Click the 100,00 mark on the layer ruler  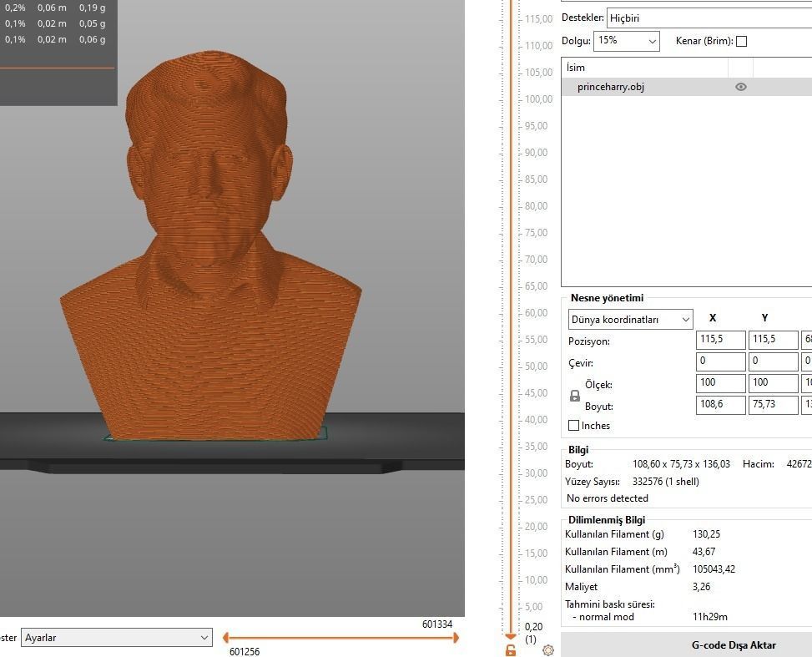tap(538, 99)
